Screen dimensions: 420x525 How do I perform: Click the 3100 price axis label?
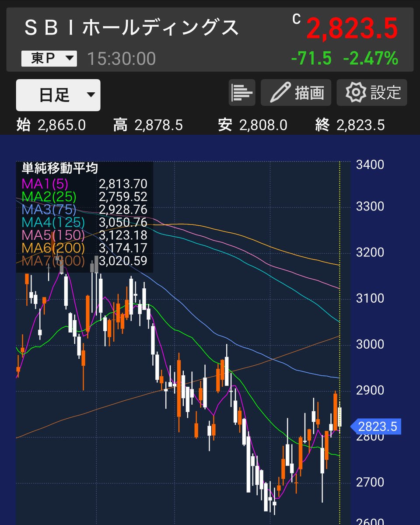370,298
